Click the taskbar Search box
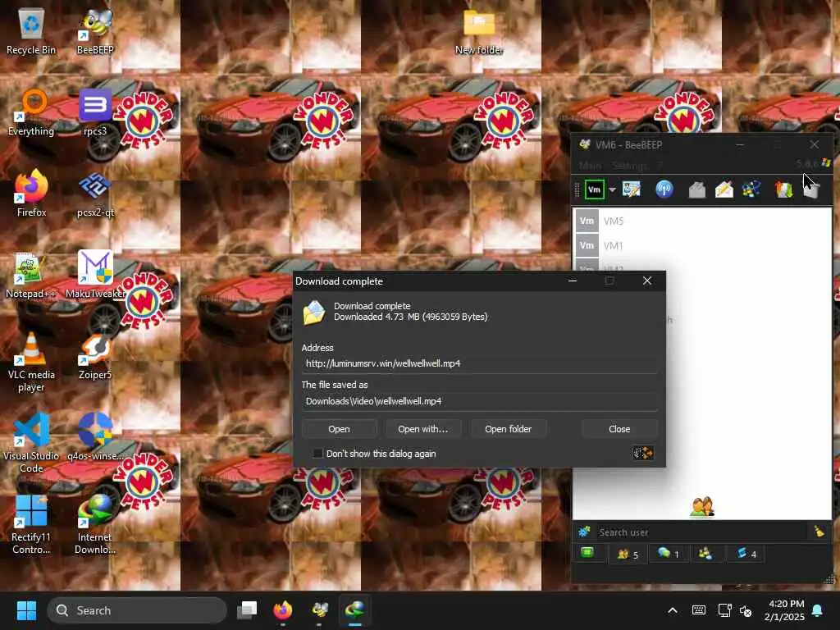Image resolution: width=840 pixels, height=630 pixels. [x=137, y=610]
